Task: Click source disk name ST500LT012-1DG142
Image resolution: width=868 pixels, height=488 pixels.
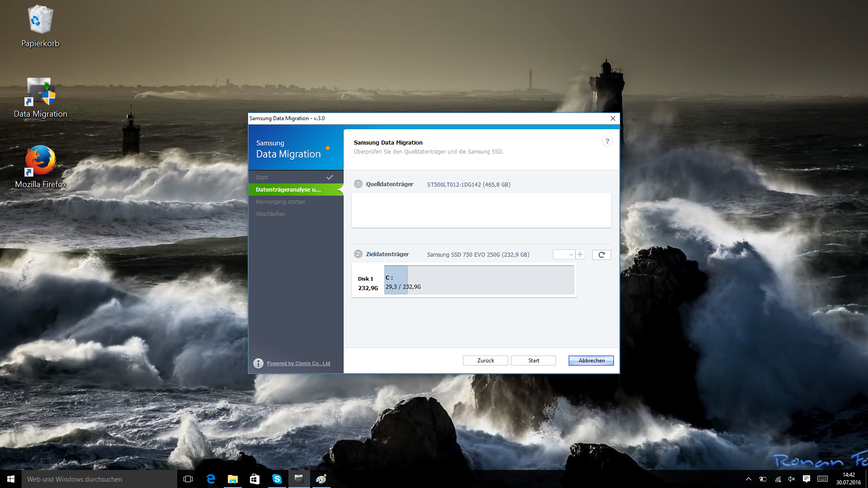Action: pyautogui.click(x=469, y=184)
